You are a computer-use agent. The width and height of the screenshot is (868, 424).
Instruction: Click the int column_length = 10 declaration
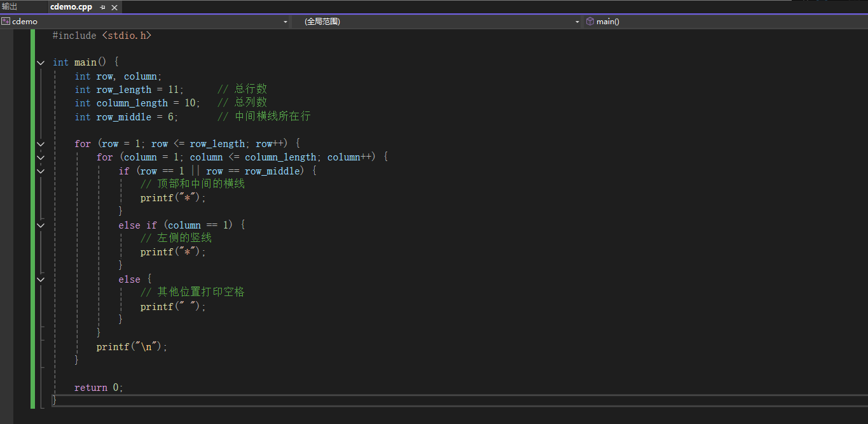(x=137, y=103)
